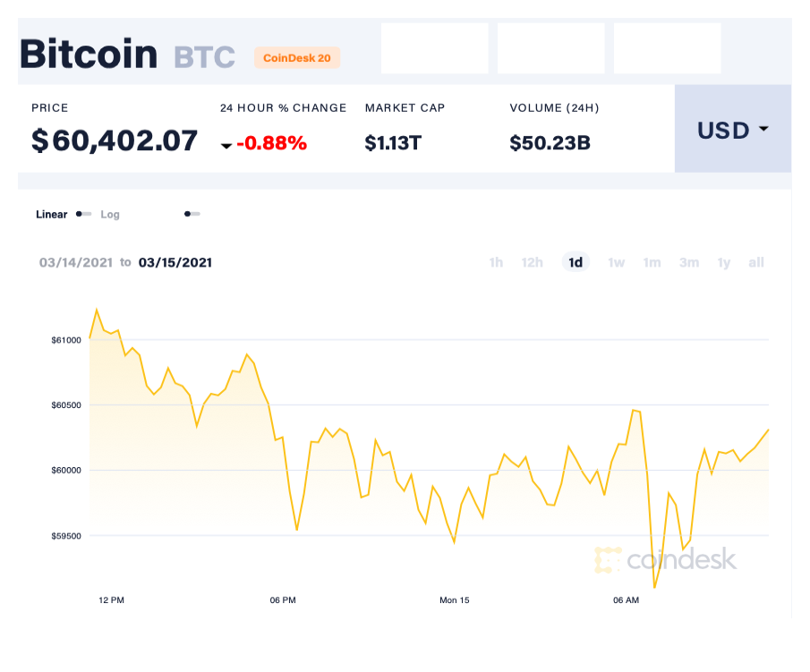Image resolution: width=810 pixels, height=672 pixels.
Task: Enable the second chart option toggle
Action: [191, 214]
